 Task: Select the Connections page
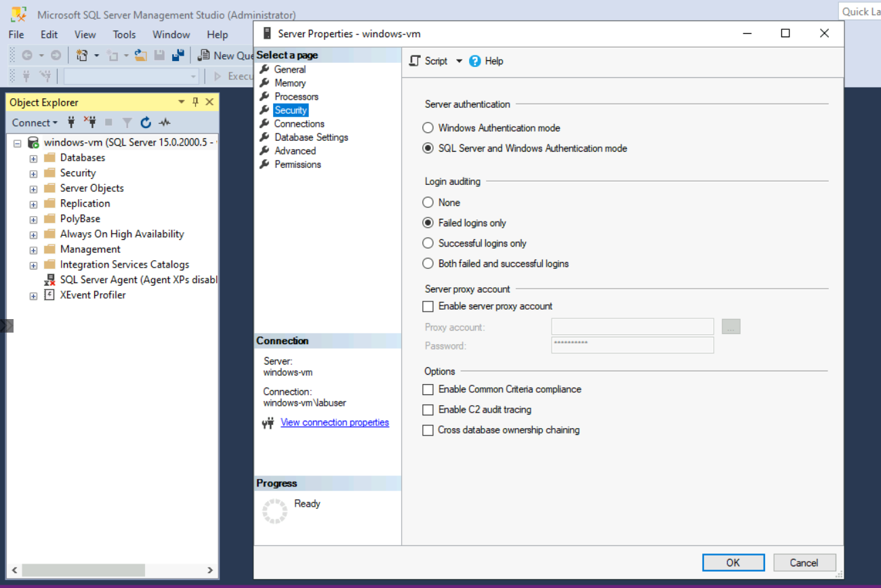(299, 124)
